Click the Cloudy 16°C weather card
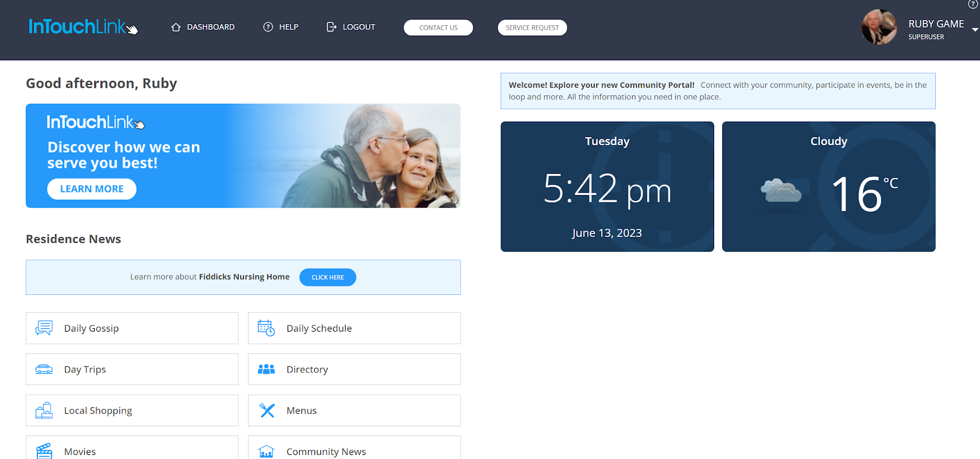Screen dimensions: 980x459 (x=829, y=186)
